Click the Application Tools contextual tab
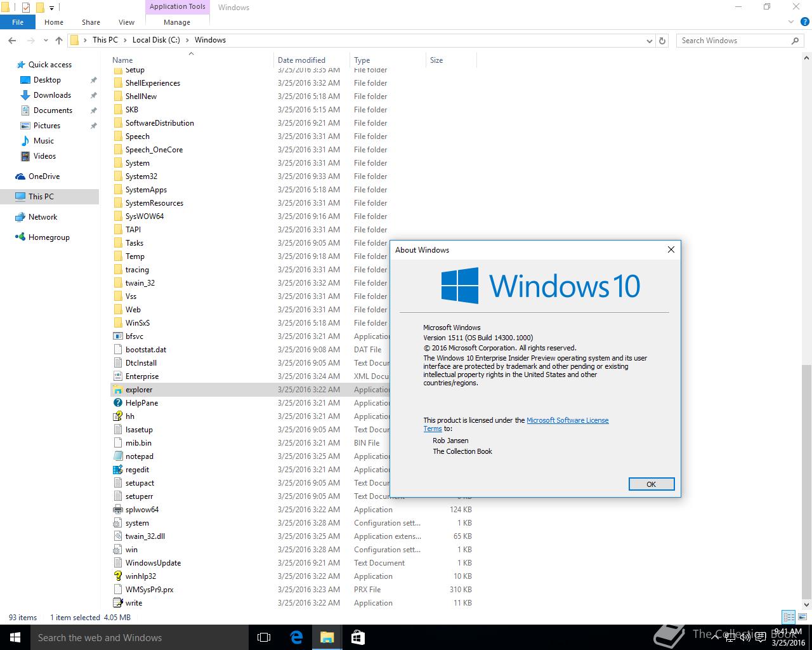This screenshot has width=812, height=650. pos(178,6)
